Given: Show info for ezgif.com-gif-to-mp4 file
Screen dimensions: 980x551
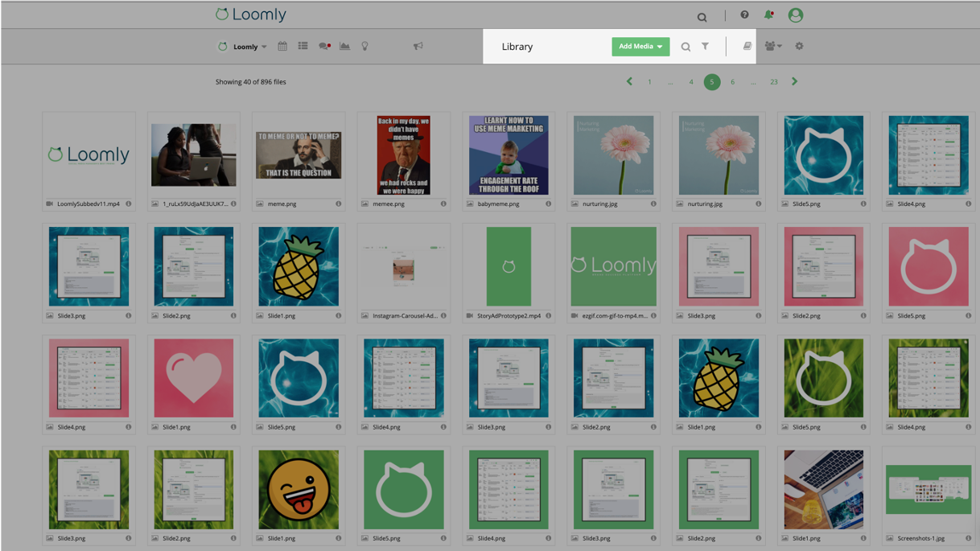Looking at the screenshot, I should pos(653,316).
